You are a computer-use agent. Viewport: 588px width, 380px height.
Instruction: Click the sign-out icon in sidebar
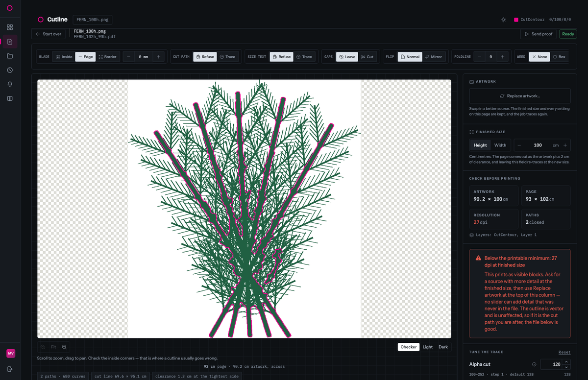(10, 369)
